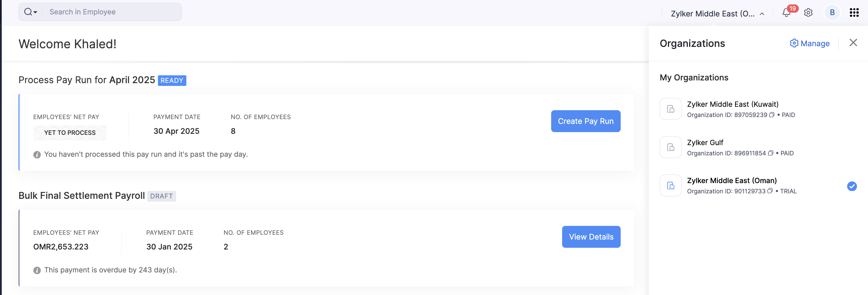868x295 pixels.
Task: Click the Zylker Gulf organization icon
Action: coord(671,147)
